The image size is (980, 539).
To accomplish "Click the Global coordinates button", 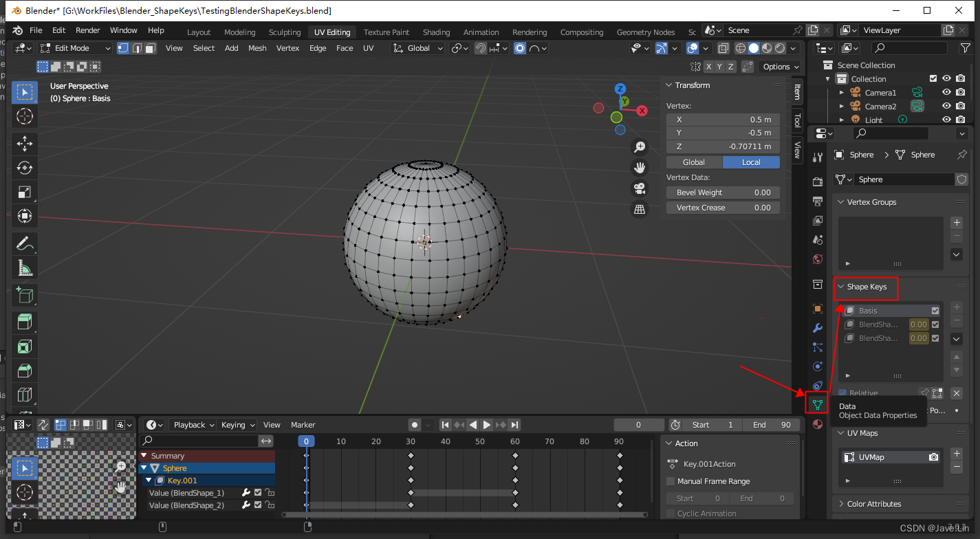I will pos(694,162).
